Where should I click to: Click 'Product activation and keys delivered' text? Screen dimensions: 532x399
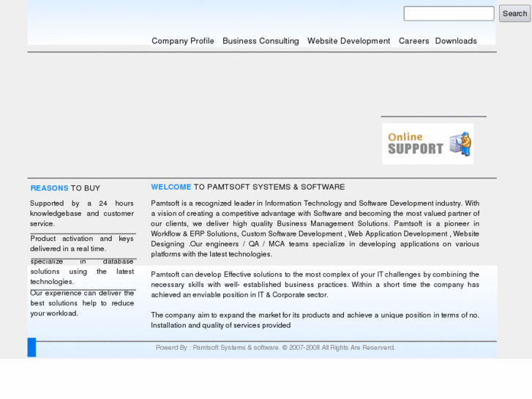pos(82,244)
